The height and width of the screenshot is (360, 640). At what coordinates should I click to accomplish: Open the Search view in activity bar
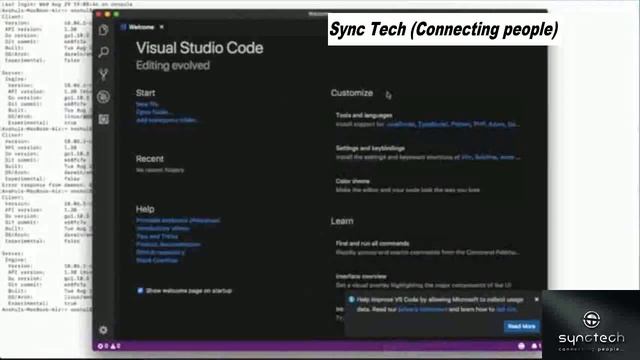pos(104,52)
